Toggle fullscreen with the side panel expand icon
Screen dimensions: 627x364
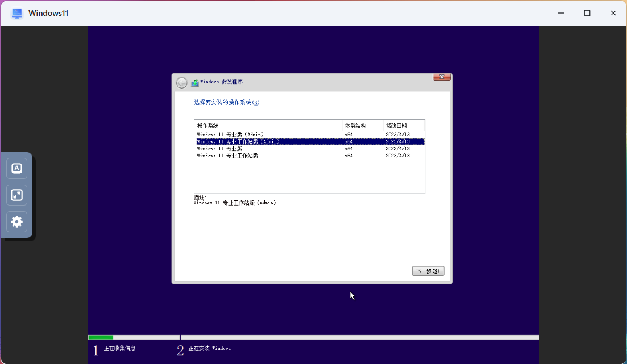point(17,195)
